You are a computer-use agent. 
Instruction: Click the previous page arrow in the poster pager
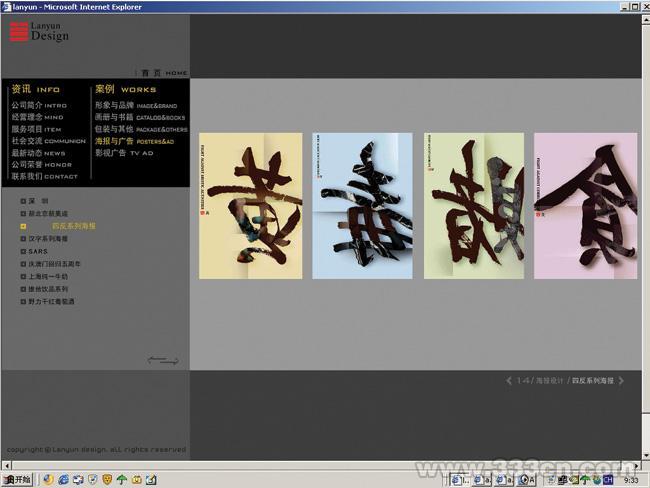[508, 381]
